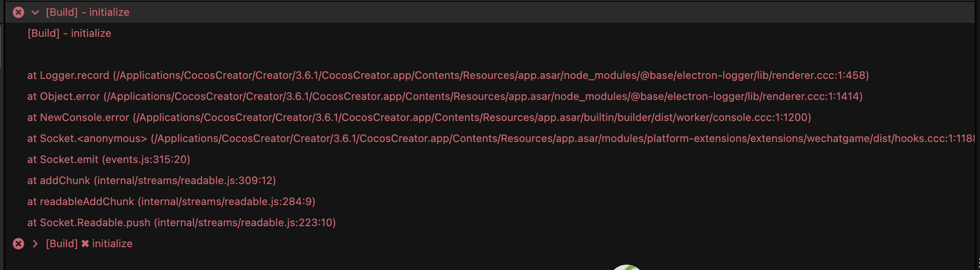Click the indented '[Build] - initialize' message line

click(x=69, y=33)
